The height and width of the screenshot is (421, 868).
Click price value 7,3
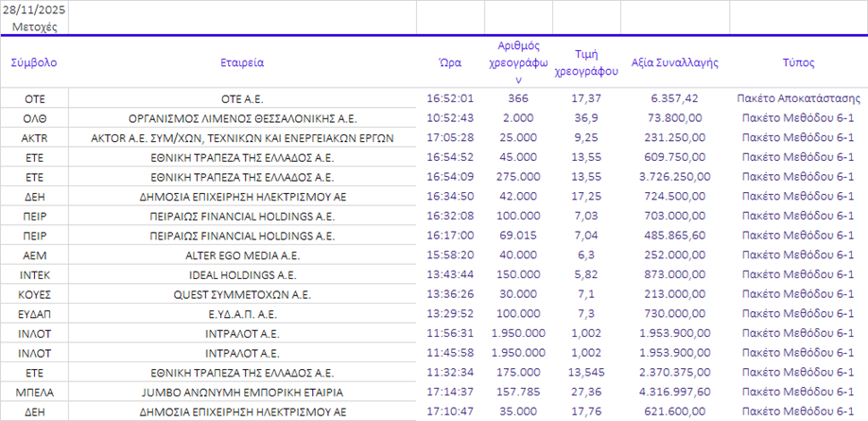pyautogui.click(x=586, y=313)
